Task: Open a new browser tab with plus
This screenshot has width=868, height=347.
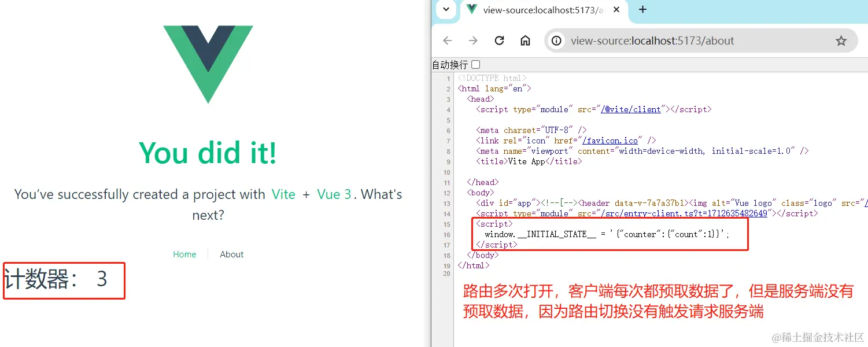Action: (x=642, y=9)
